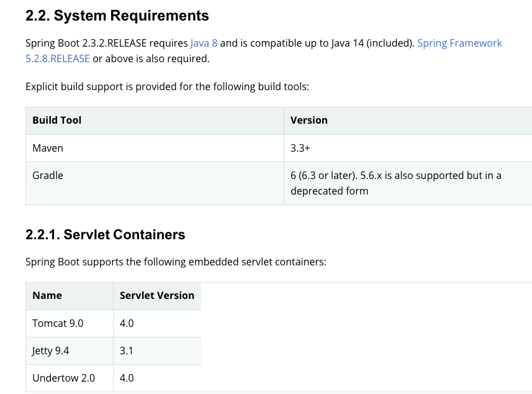532x394 pixels.
Task: Click Undertow's 4.0 servlet version cell
Action: [127, 378]
